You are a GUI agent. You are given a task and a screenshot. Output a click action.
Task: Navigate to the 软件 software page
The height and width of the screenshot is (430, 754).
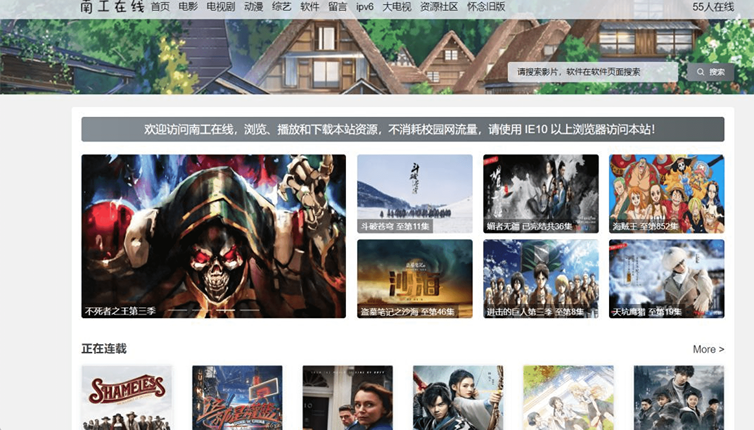(x=310, y=7)
